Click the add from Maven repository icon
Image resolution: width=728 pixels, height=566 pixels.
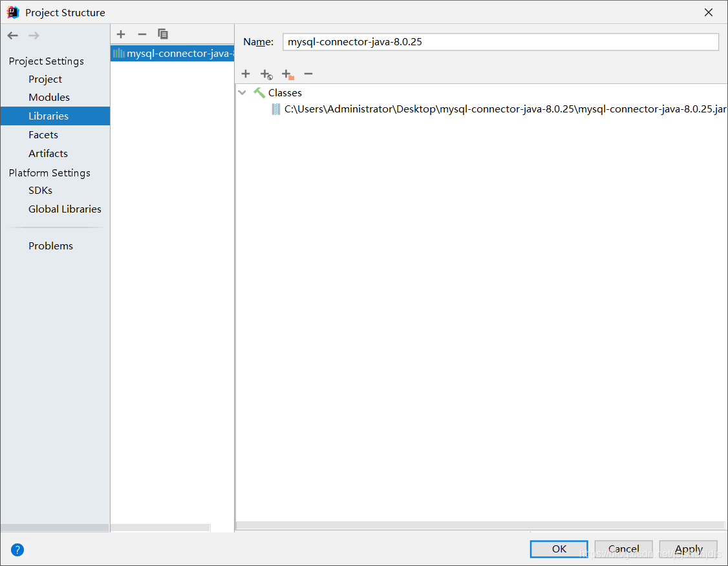pyautogui.click(x=266, y=74)
